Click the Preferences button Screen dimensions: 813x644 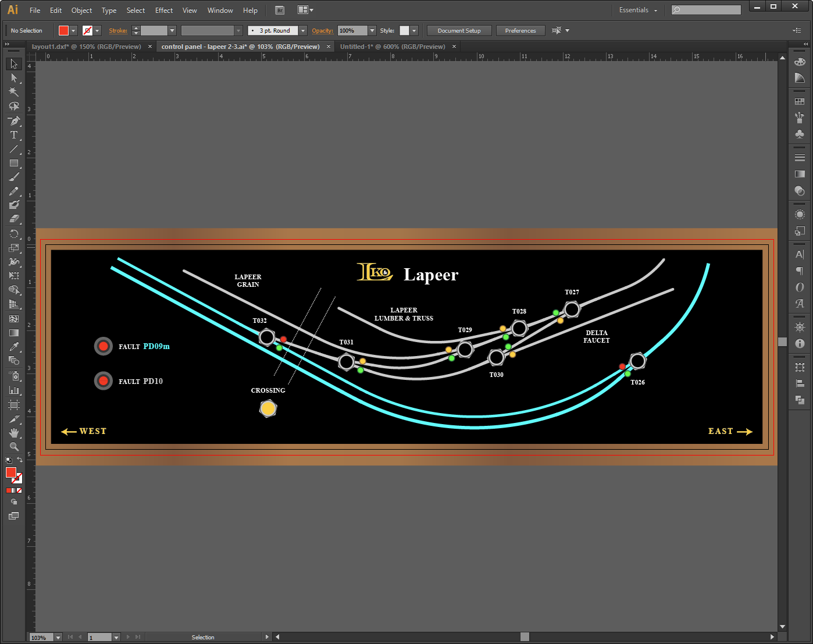[x=520, y=31]
